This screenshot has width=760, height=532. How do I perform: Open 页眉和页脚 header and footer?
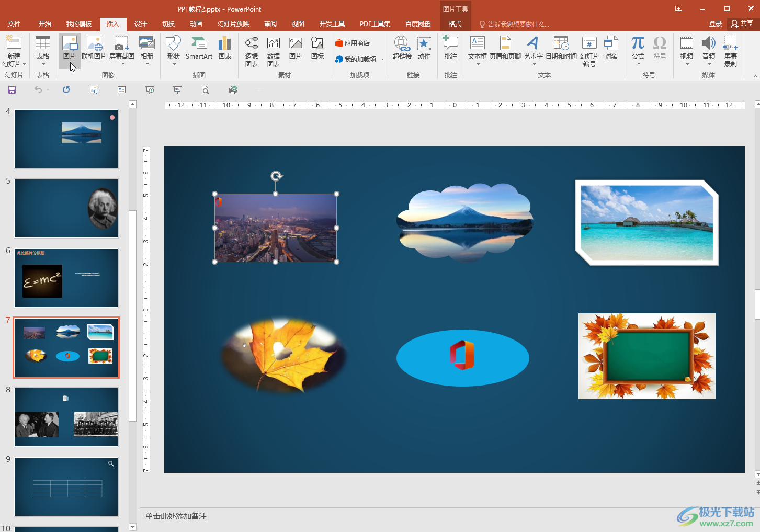point(505,48)
